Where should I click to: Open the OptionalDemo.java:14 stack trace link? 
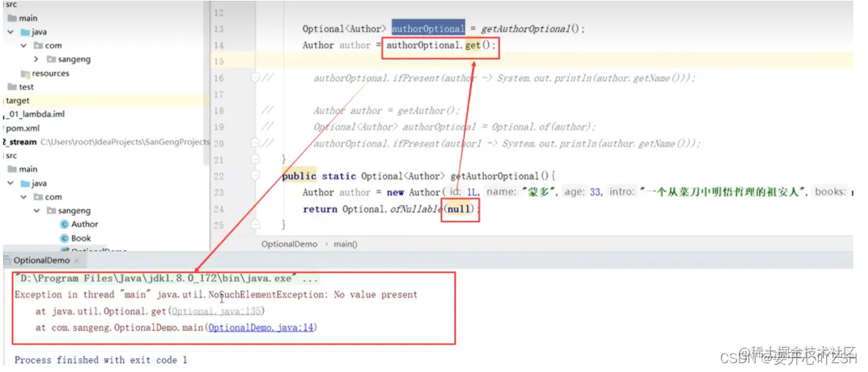point(261,328)
